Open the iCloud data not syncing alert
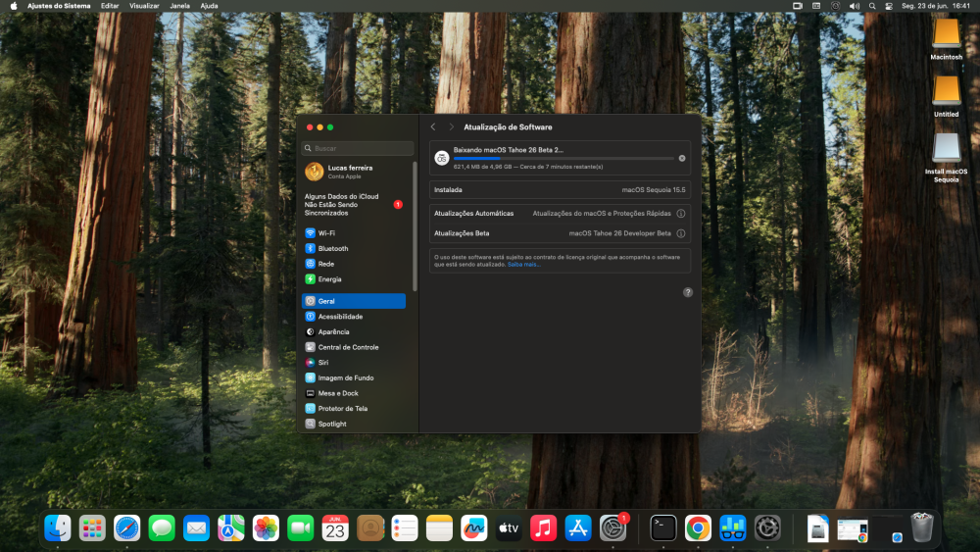Viewport: 980px width, 552px height. tap(354, 204)
